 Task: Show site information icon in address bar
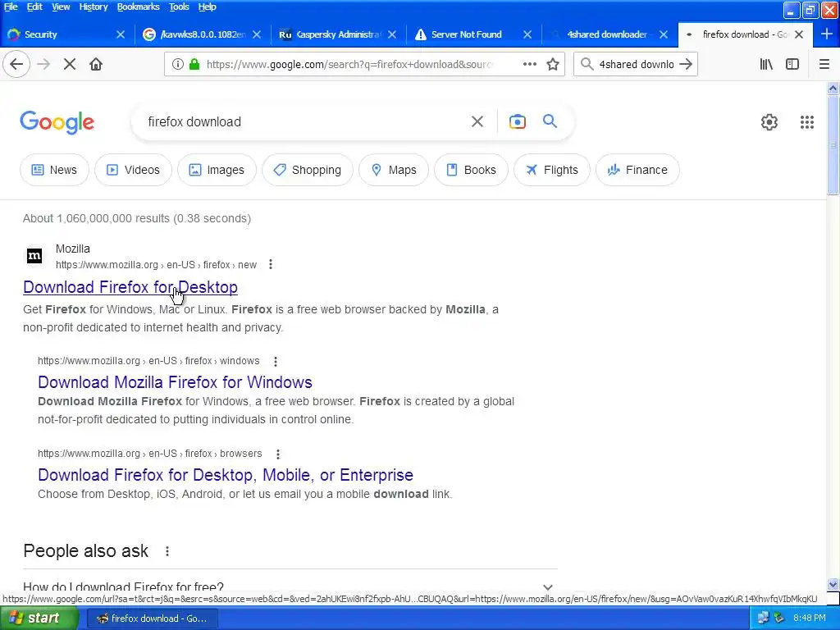pos(178,64)
